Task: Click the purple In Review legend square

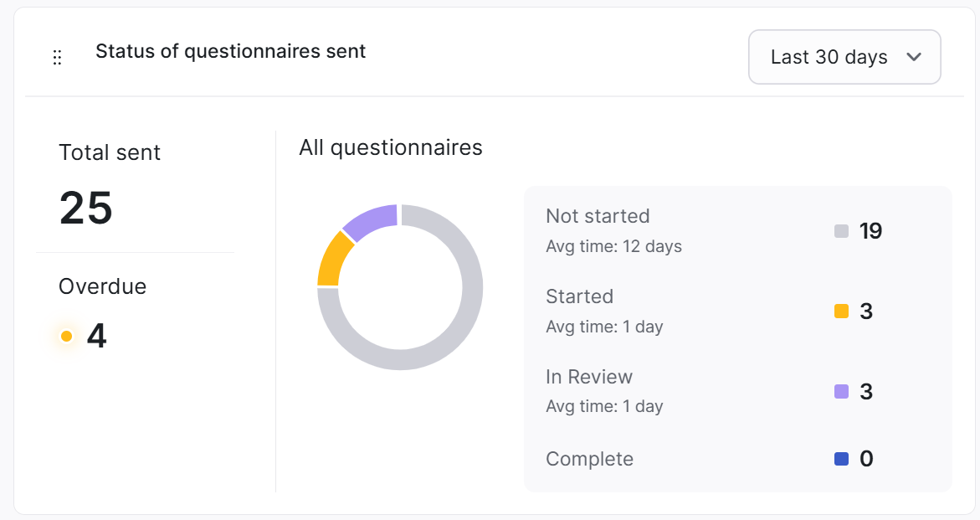Action: coord(841,391)
